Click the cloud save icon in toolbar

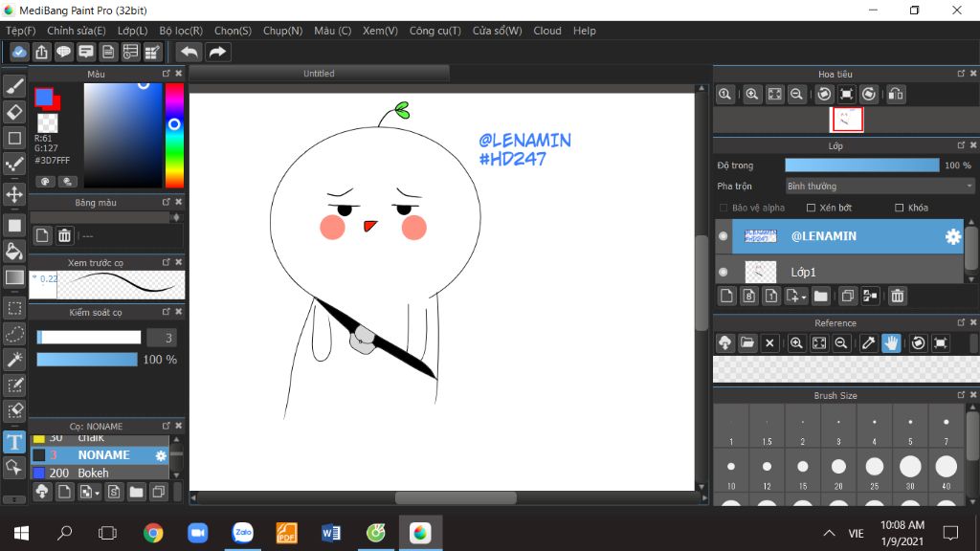coord(19,52)
